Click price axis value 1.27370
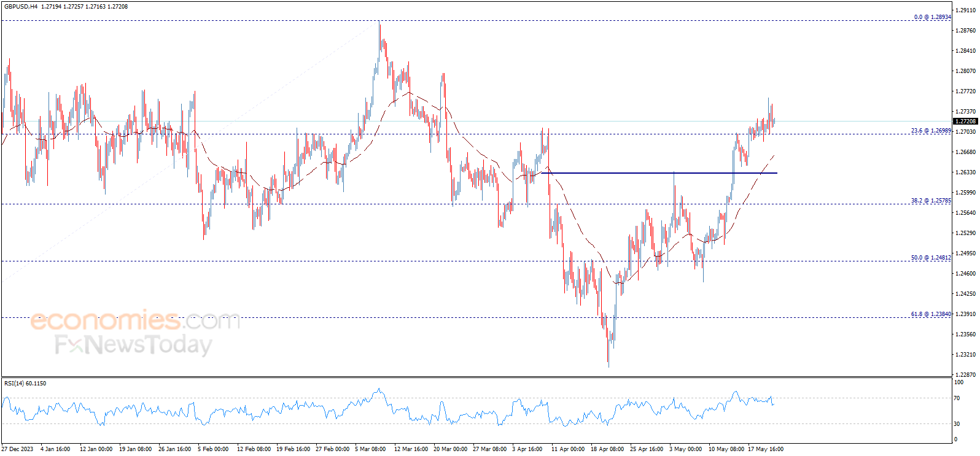The image size is (980, 456). coord(966,112)
